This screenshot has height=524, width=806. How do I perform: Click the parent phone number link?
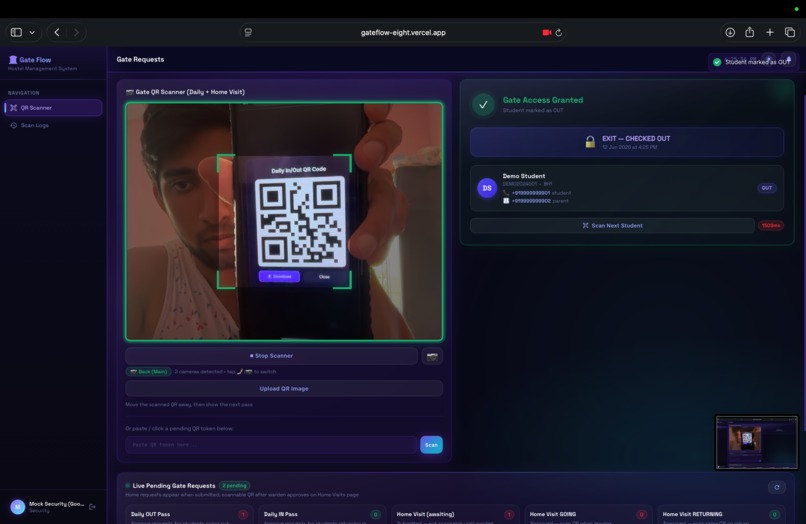click(x=531, y=201)
